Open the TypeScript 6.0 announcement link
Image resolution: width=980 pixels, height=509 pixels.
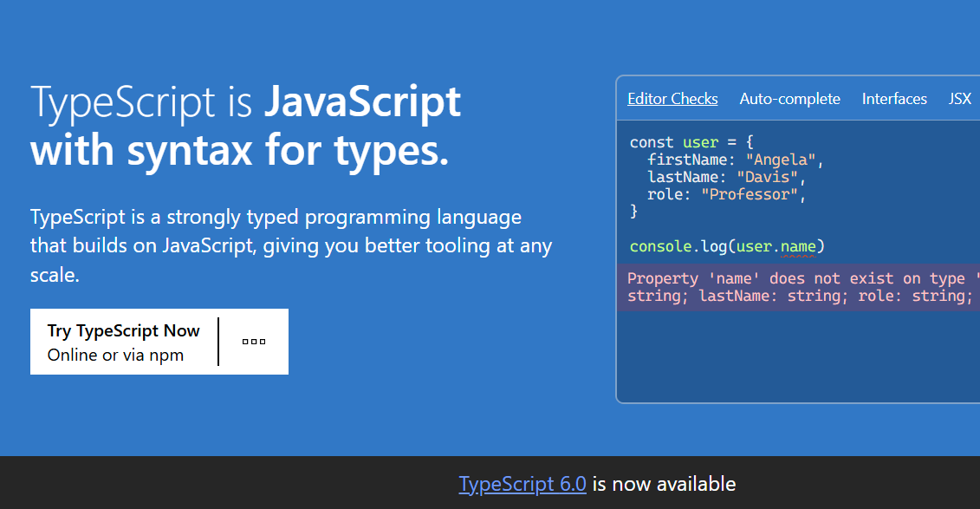pyautogui.click(x=522, y=484)
